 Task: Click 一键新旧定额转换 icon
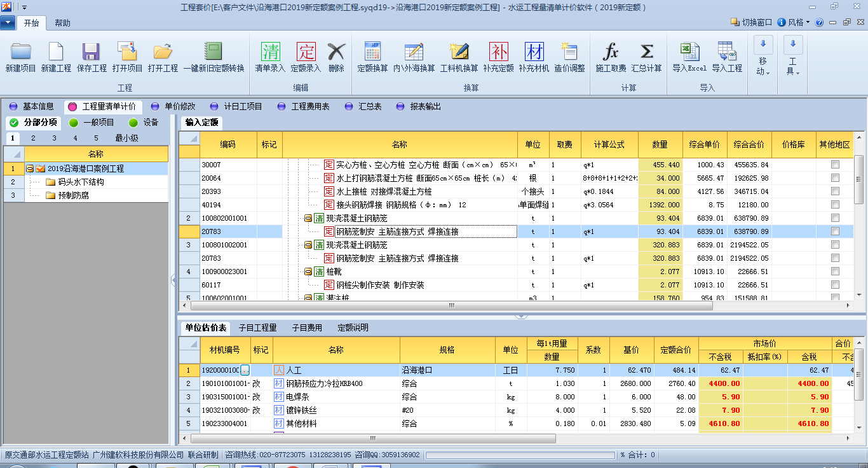pyautogui.click(x=214, y=52)
